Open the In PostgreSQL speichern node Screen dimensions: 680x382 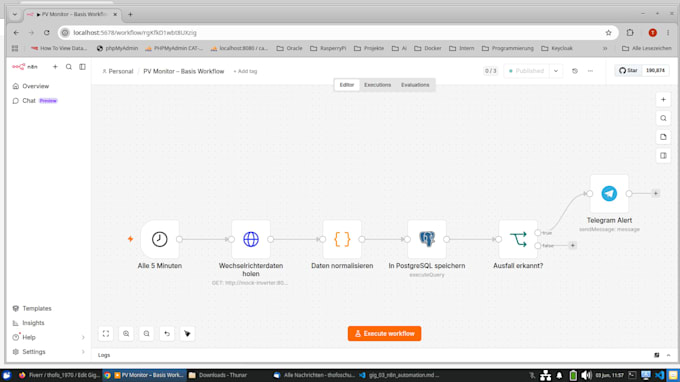tap(427, 239)
